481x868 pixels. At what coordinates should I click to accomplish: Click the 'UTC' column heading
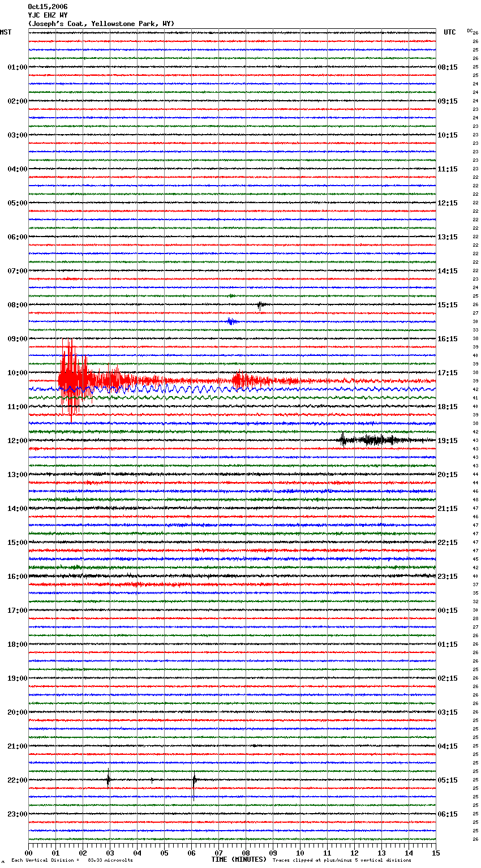[x=450, y=32]
